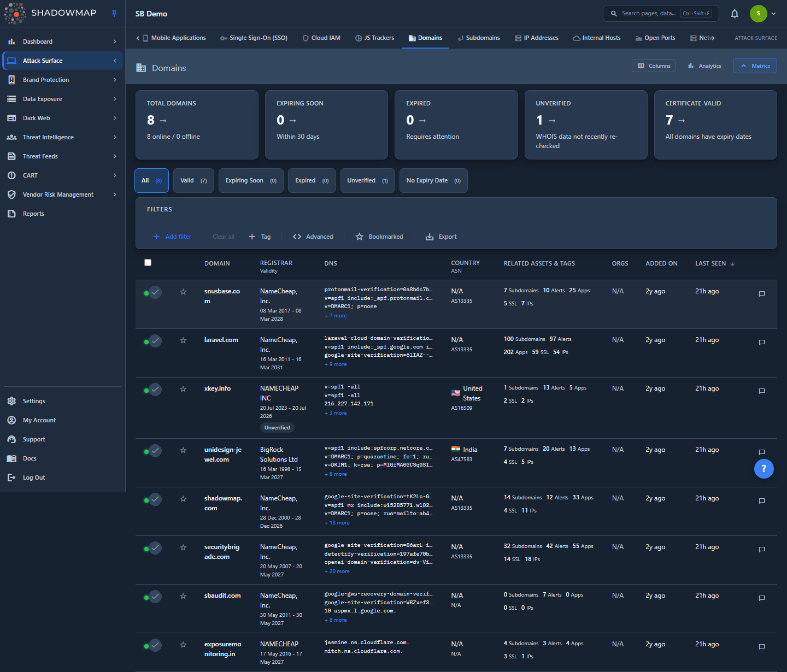The image size is (787, 672).
Task: Open comment icon for laravel.com row
Action: click(x=762, y=343)
